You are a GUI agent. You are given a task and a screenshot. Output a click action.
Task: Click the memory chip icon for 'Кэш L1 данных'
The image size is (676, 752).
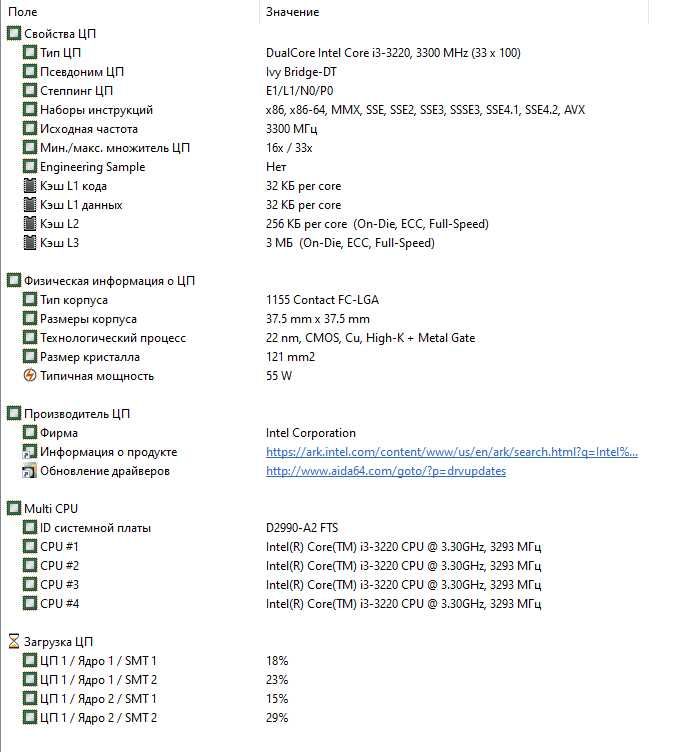[30, 205]
